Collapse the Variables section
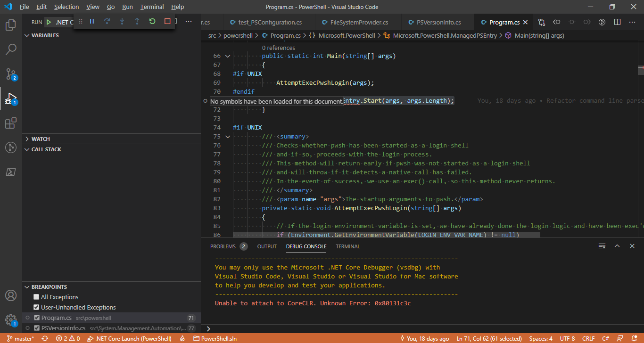 111,35
